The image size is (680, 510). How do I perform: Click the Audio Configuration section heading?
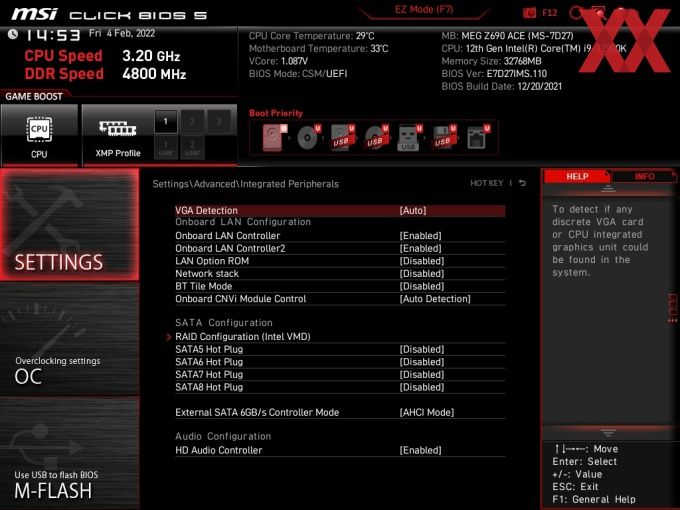click(223, 436)
